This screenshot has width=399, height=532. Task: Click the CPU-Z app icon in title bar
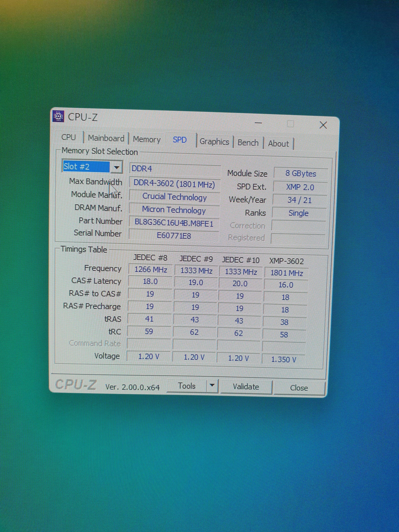coord(58,116)
